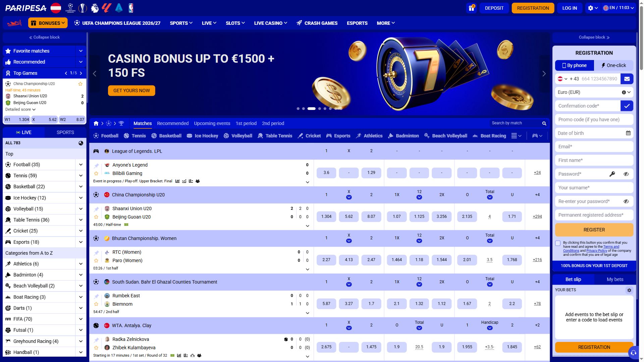This screenshot has width=644, height=362.
Task: Select the first banner slide indicator dot
Action: pyautogui.click(x=298, y=109)
